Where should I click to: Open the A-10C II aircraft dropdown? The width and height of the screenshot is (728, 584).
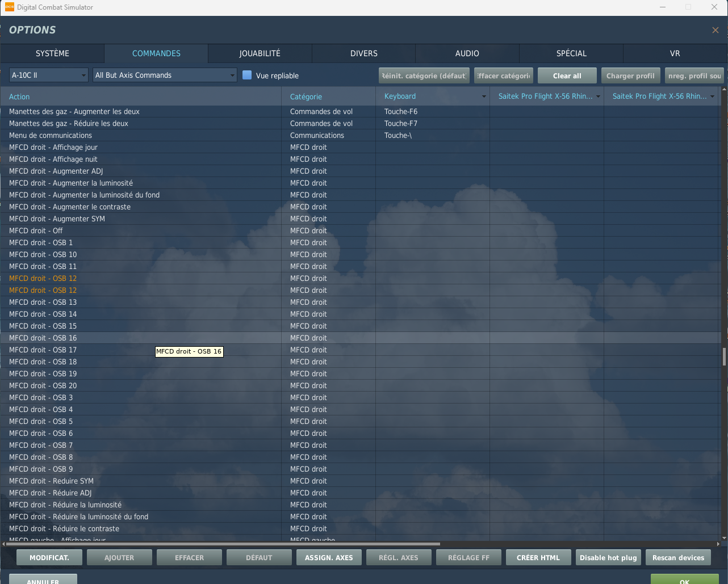click(49, 75)
